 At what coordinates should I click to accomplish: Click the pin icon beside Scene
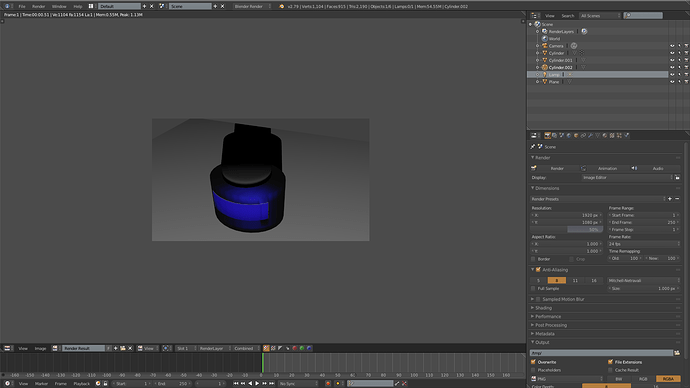533,146
